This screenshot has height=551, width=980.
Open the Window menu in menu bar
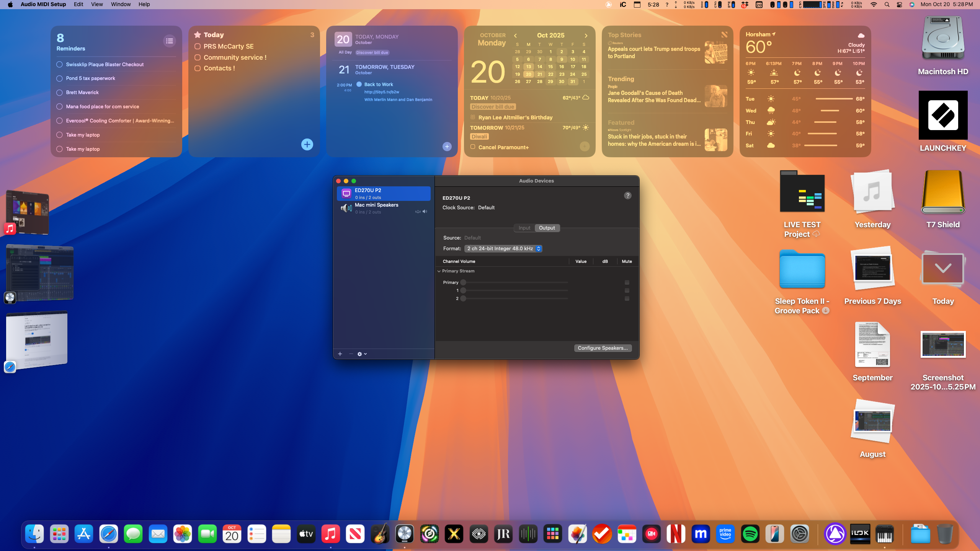tap(121, 4)
